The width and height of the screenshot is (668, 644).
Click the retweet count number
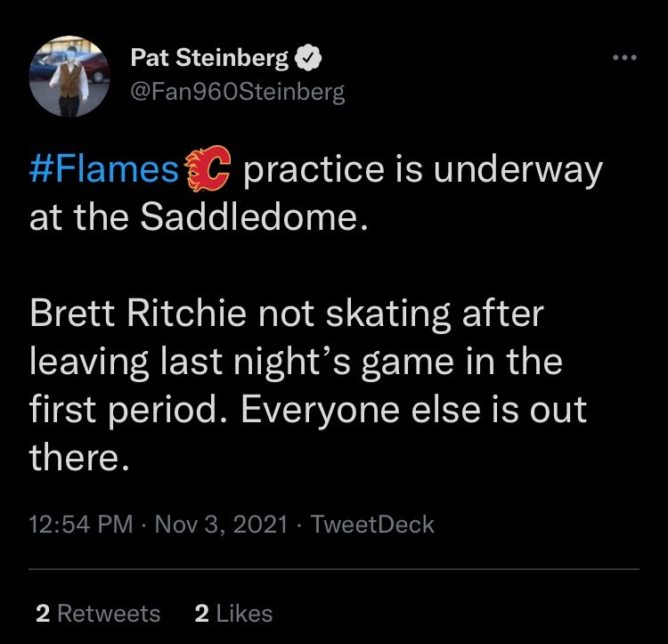coord(43,614)
